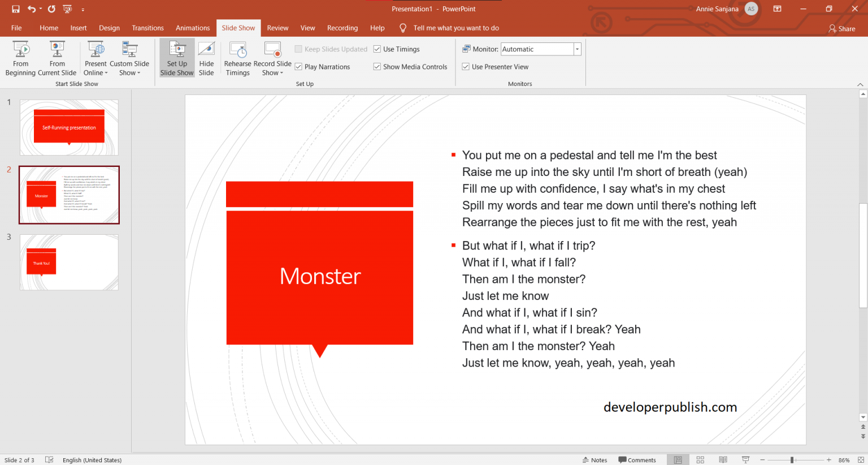This screenshot has height=465, width=868.
Task: Click the Save icon
Action: click(15, 8)
